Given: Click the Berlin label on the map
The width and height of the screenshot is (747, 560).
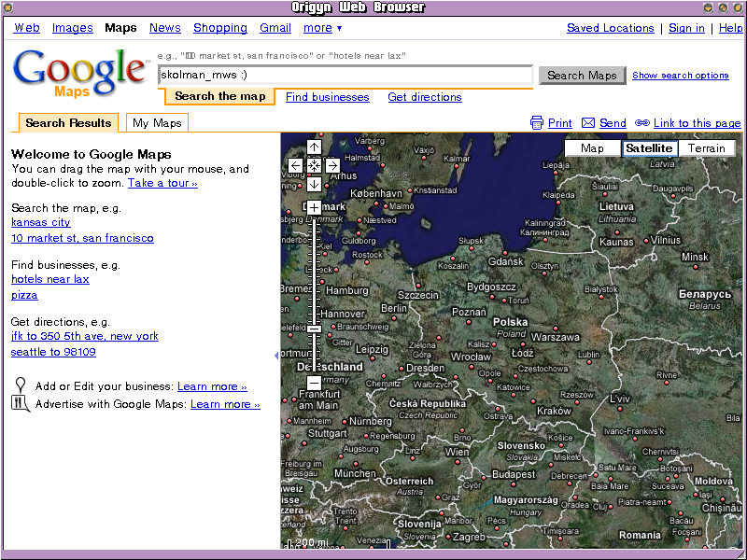Looking at the screenshot, I should 394,309.
